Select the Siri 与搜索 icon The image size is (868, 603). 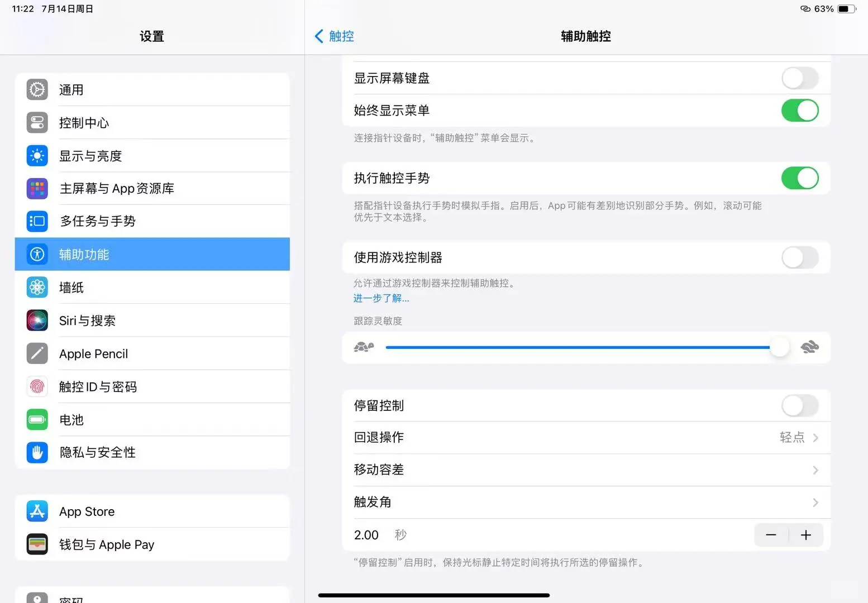tap(36, 320)
